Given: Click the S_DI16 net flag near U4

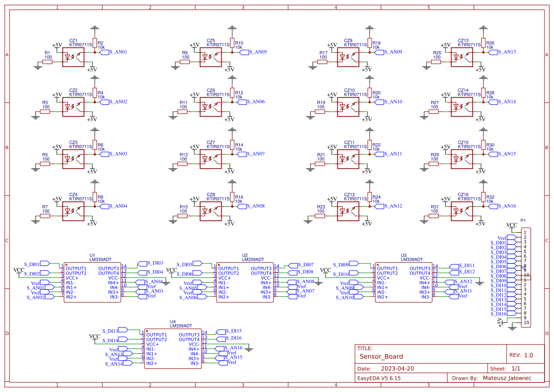Looking at the screenshot, I should tap(228, 339).
